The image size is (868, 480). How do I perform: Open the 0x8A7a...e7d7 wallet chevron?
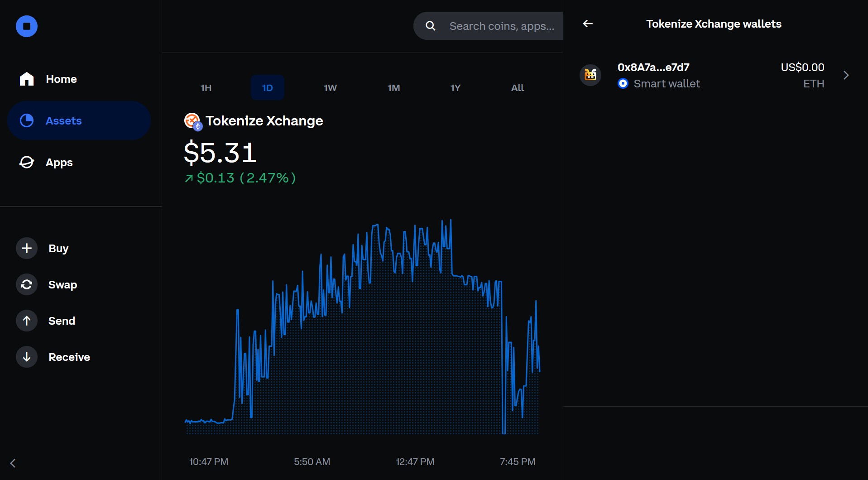pyautogui.click(x=846, y=75)
